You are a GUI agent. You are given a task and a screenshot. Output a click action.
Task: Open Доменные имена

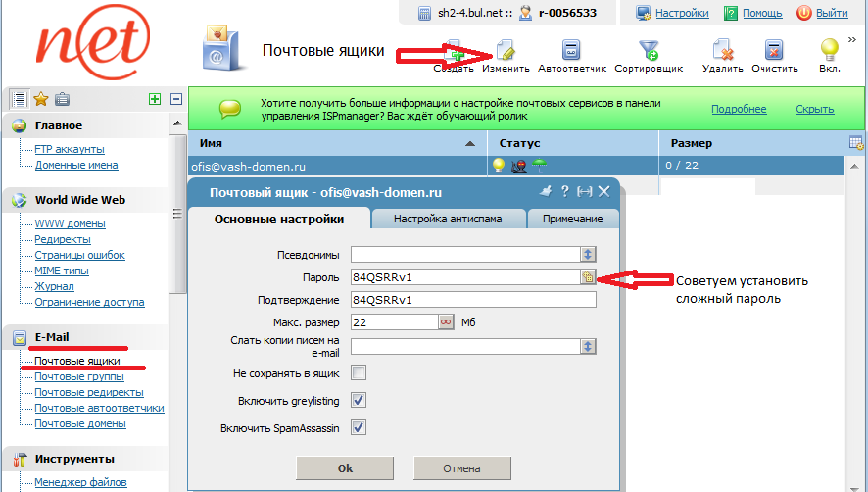point(76,165)
